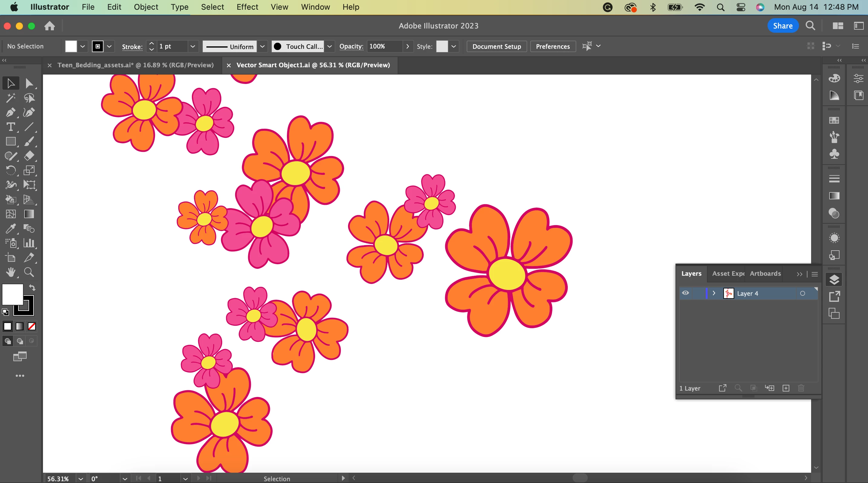Switch to Teen_Bedding_assets.ai tab

point(135,65)
